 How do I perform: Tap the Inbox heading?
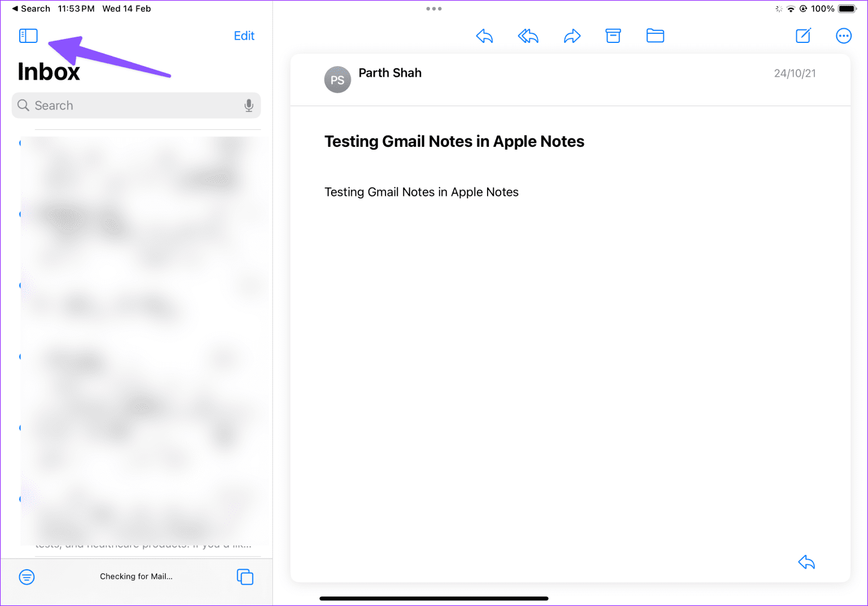pos(49,72)
